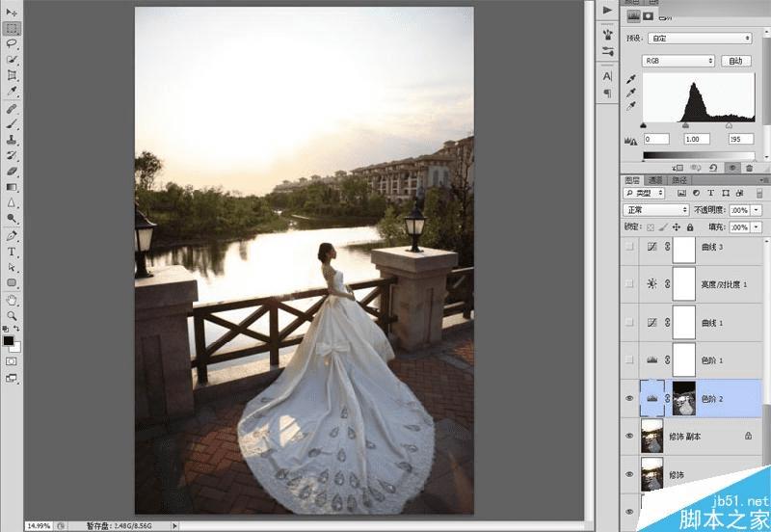Viewport: 771px width, 532px height.
Task: Select the Dodge tool
Action: (x=12, y=219)
